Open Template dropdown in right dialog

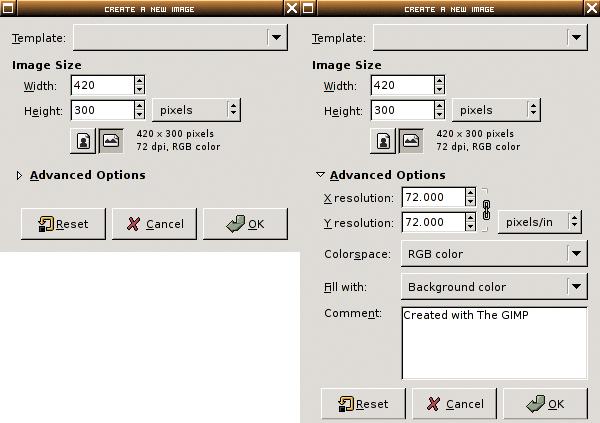click(x=480, y=38)
